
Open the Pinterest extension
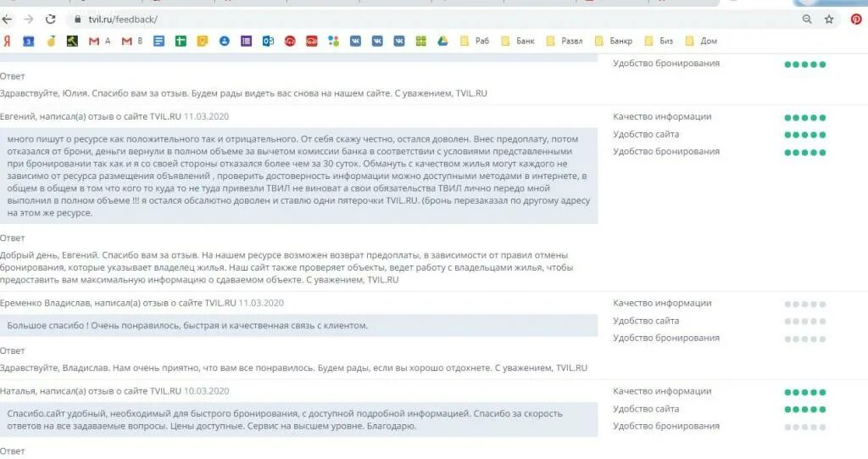856,20
